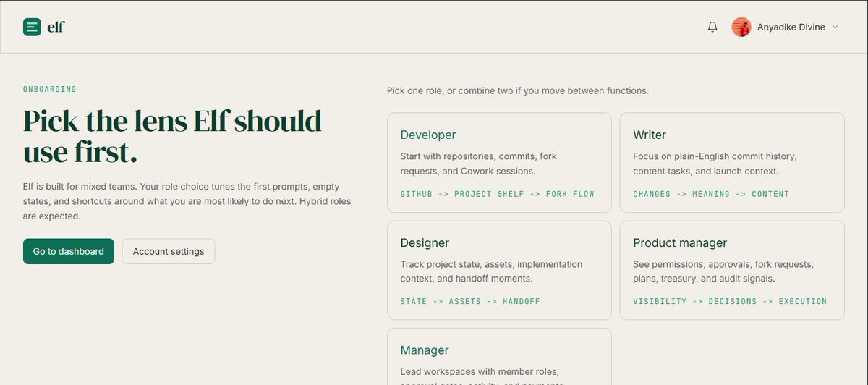Go to dashboard
This screenshot has height=385, width=868.
(69, 251)
